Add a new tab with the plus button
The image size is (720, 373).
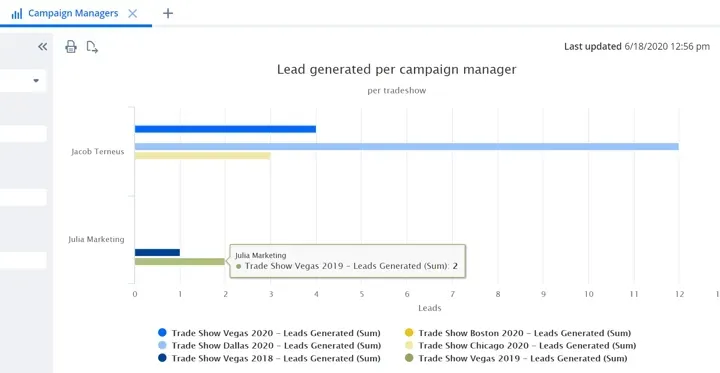(168, 13)
